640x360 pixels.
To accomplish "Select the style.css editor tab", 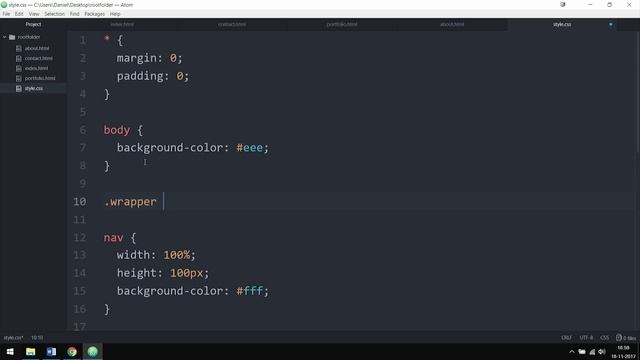I will [562, 24].
